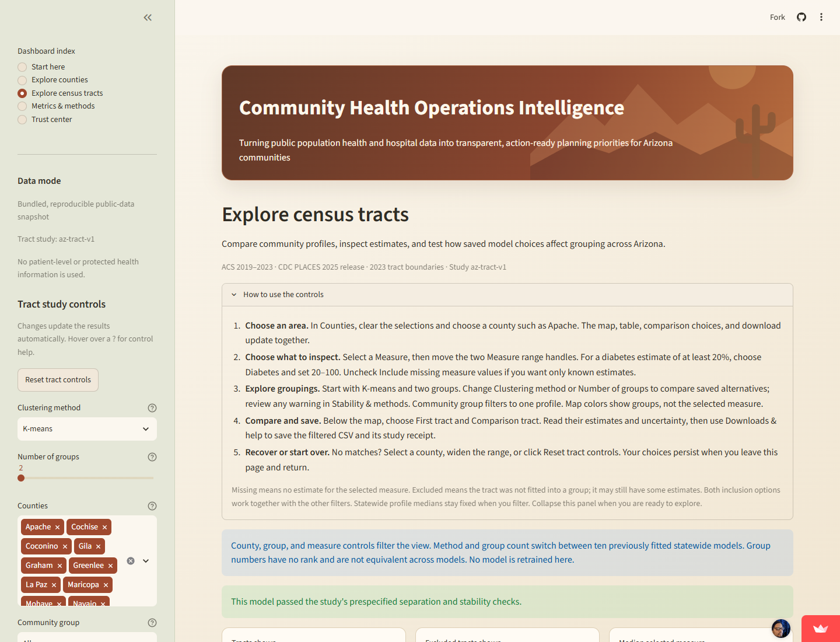Click the ACS 2019–2023 data source caption
840x642 pixels.
(364, 267)
